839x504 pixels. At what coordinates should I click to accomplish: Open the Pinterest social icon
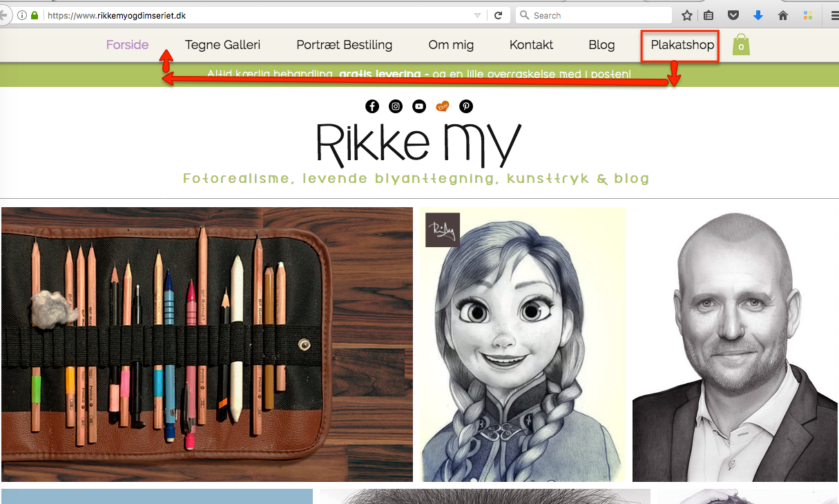pos(467,106)
